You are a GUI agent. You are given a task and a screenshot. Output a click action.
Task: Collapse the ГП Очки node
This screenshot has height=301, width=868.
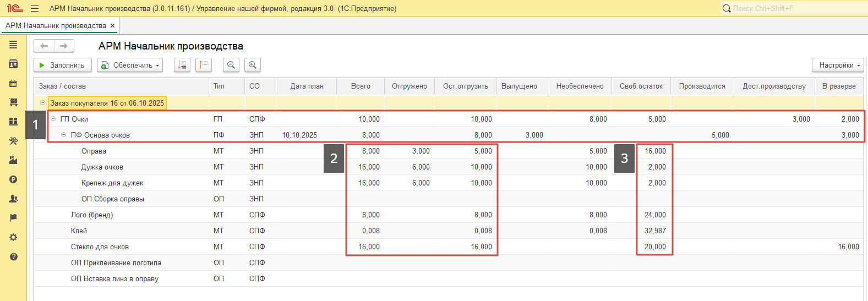[53, 119]
